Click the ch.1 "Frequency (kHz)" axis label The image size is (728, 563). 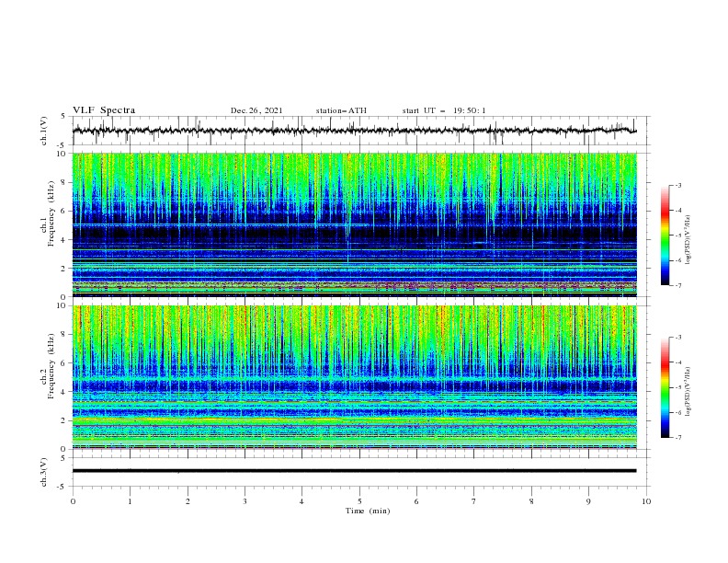tap(51, 213)
